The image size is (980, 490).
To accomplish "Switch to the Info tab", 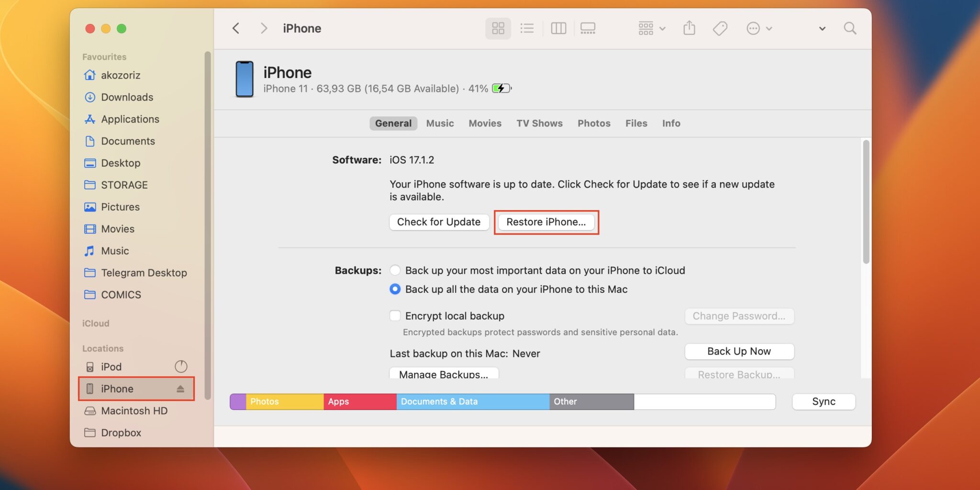I will [x=671, y=123].
